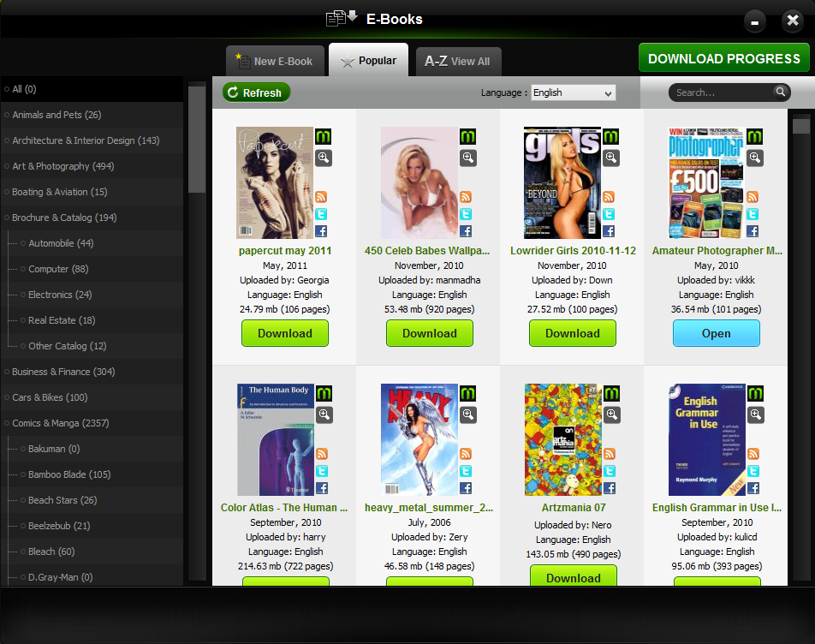Select Business & Finance category
Image resolution: width=815 pixels, height=644 pixels.
point(92,372)
